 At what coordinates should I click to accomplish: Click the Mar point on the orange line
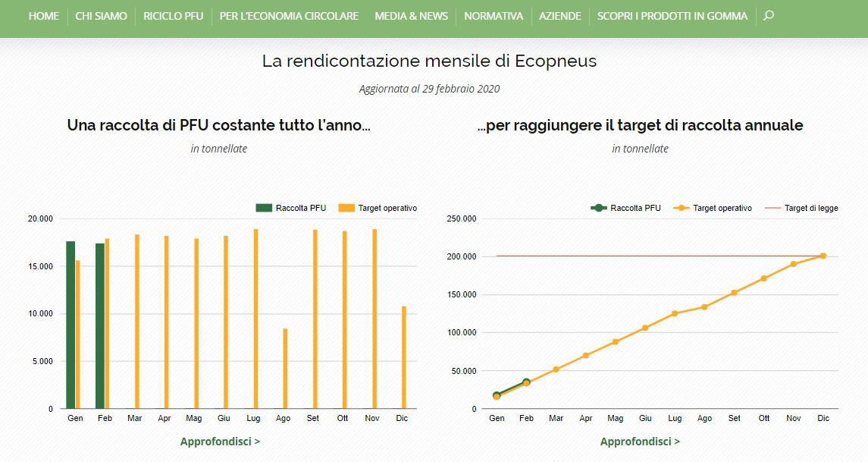coord(556,369)
